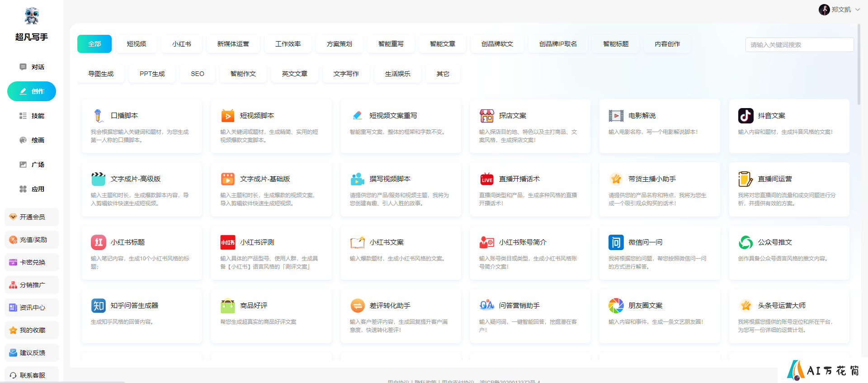Select the 全部 category tab

pos(94,44)
